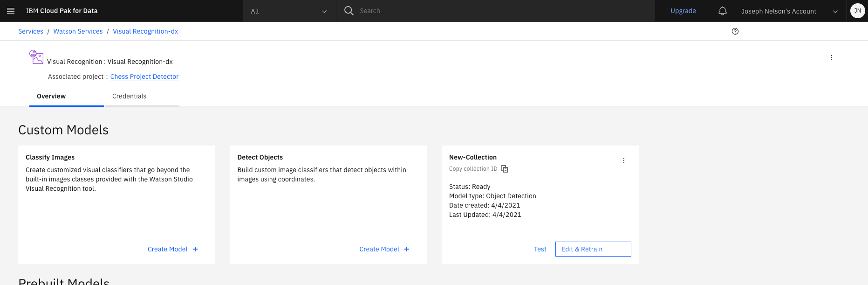Click the search magnifier icon
This screenshot has height=285, width=868.
point(349,11)
